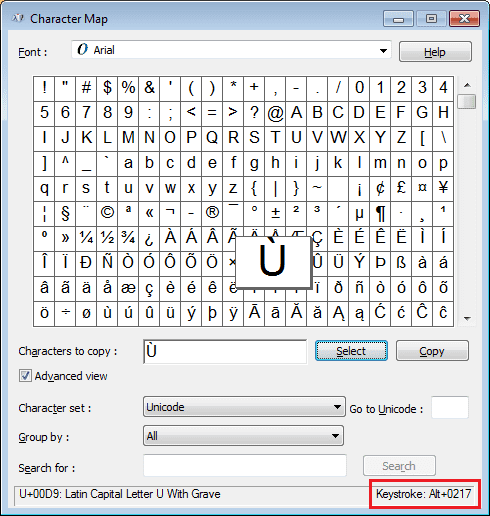The width and height of the screenshot is (490, 516).
Task: Select the one-half fraction ½ character
Action: click(107, 239)
